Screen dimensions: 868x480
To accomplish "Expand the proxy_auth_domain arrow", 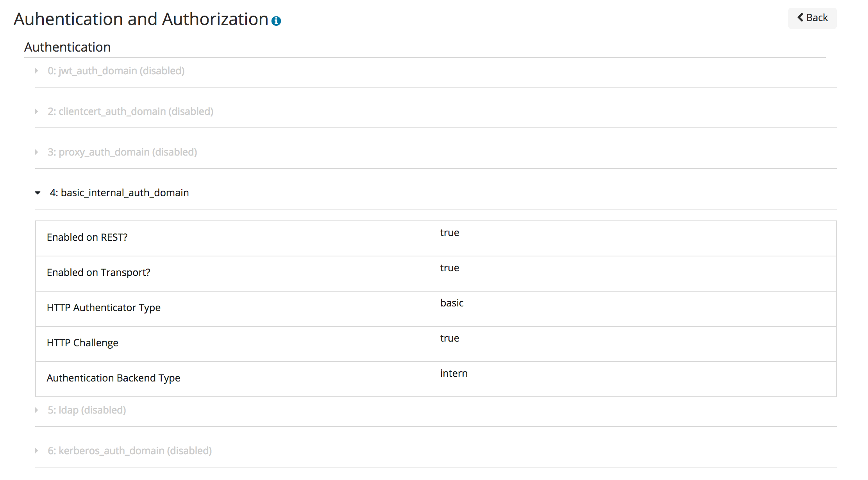I will pyautogui.click(x=36, y=152).
